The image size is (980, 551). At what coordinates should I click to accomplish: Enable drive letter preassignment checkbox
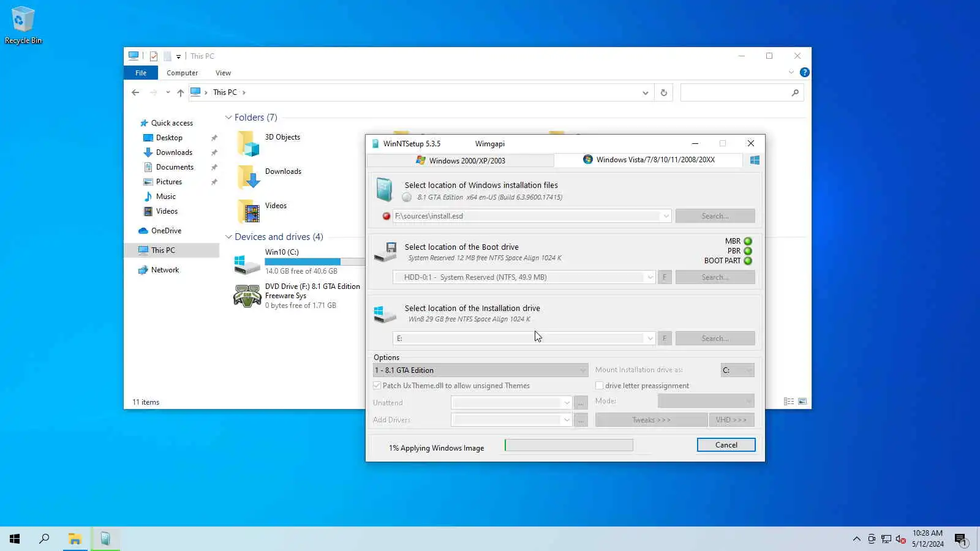tap(600, 386)
